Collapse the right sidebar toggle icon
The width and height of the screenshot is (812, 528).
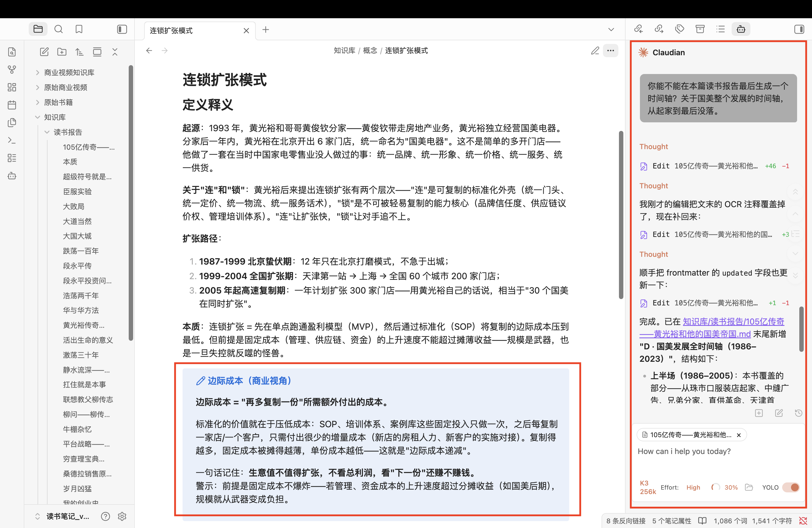coord(799,29)
